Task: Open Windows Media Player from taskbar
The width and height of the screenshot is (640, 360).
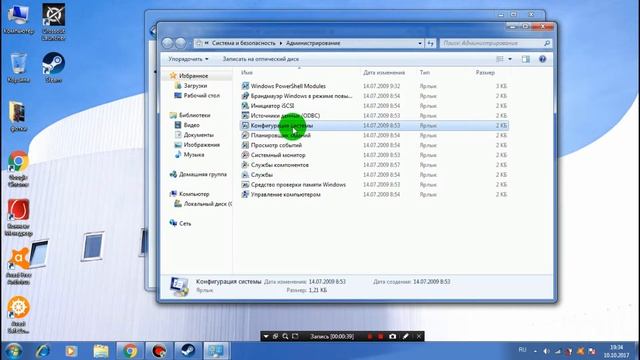Action: [71, 351]
